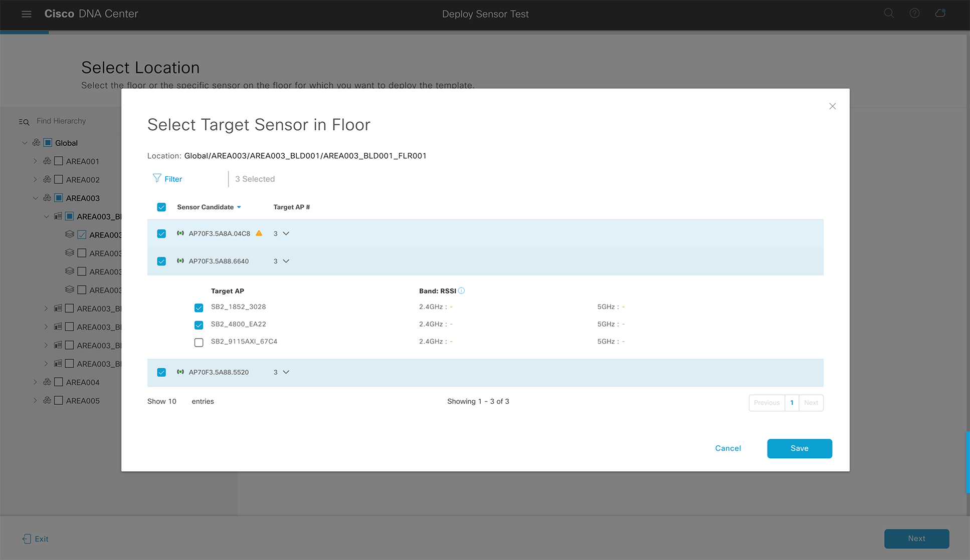970x560 pixels.
Task: Click the AREA002 area icon
Action: [x=47, y=179]
